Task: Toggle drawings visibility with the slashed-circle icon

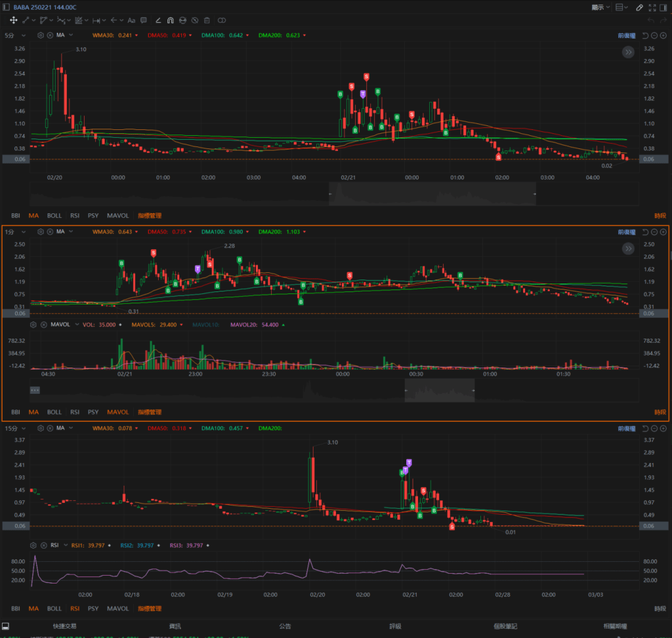Action: (x=195, y=20)
